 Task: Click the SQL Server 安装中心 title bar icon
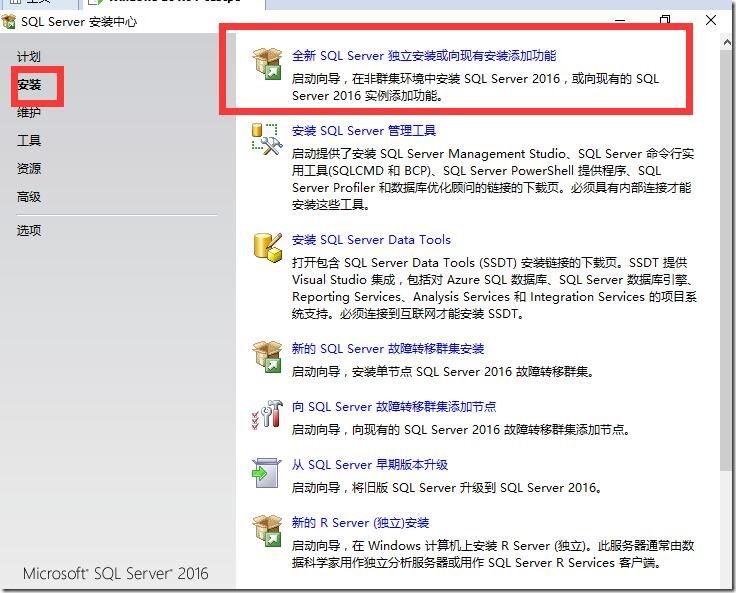pyautogui.click(x=8, y=22)
